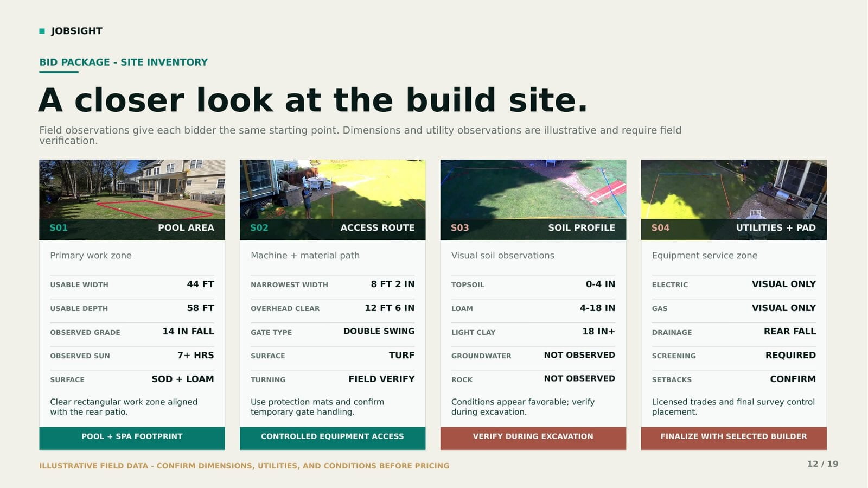Image resolution: width=868 pixels, height=488 pixels.
Task: Select the NARROWEST WIDTH label
Action: (x=289, y=284)
